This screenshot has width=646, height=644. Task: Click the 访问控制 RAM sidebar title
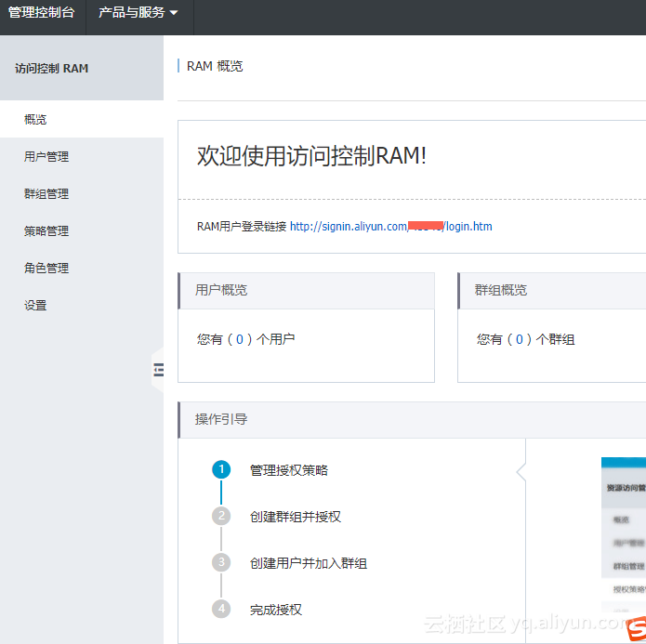[51, 69]
